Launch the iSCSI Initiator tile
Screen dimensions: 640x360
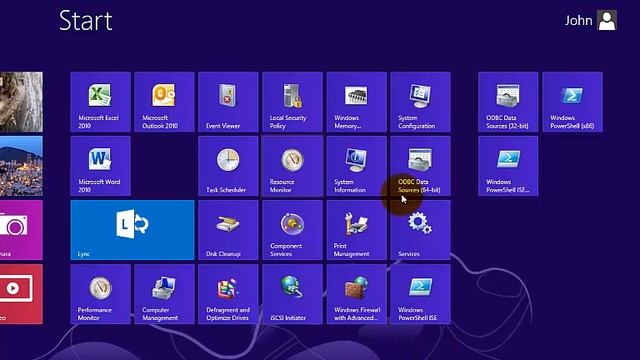click(293, 294)
